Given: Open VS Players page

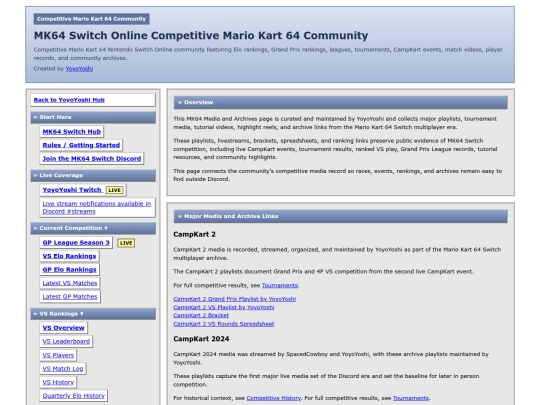Looking at the screenshot, I should pos(58,355).
